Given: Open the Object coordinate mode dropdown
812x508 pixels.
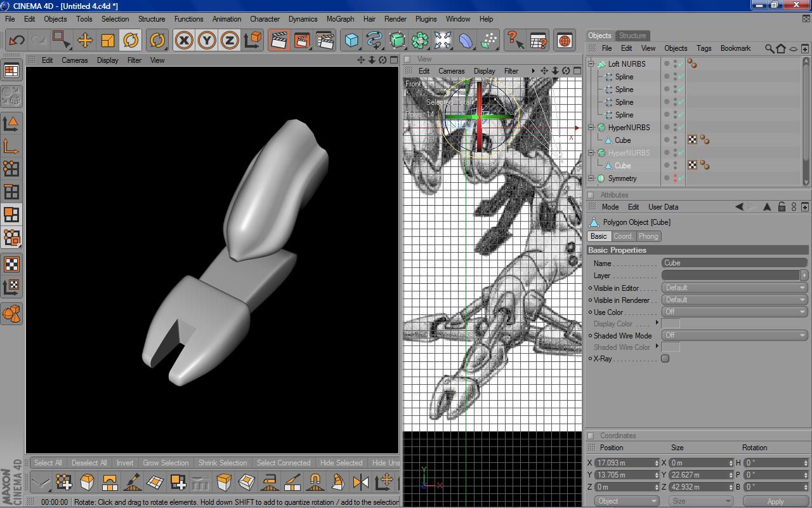Looking at the screenshot, I should [627, 502].
